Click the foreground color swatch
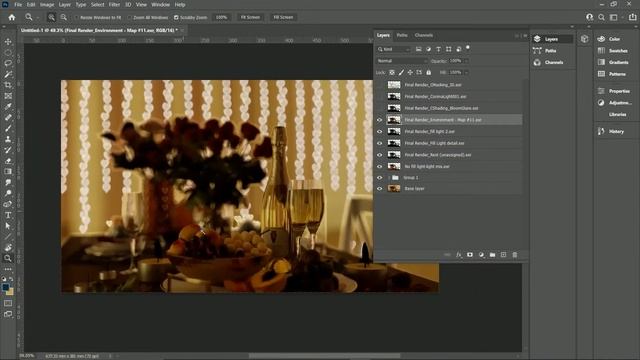This screenshot has width=640, height=360. [6, 287]
